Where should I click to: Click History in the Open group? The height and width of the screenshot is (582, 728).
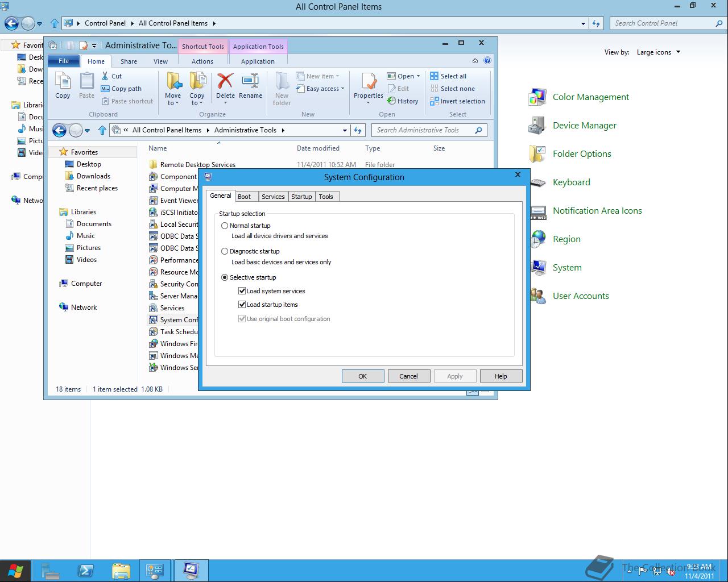click(403, 101)
